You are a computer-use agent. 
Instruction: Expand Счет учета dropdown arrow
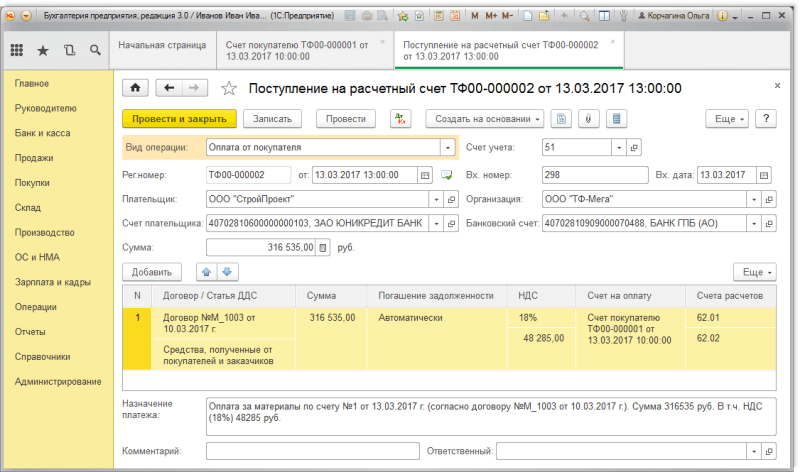[619, 147]
